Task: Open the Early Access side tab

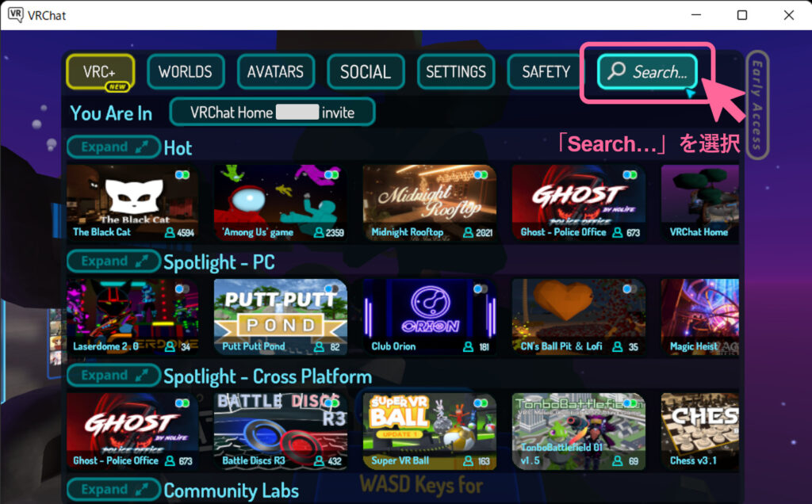Action: coord(757,105)
